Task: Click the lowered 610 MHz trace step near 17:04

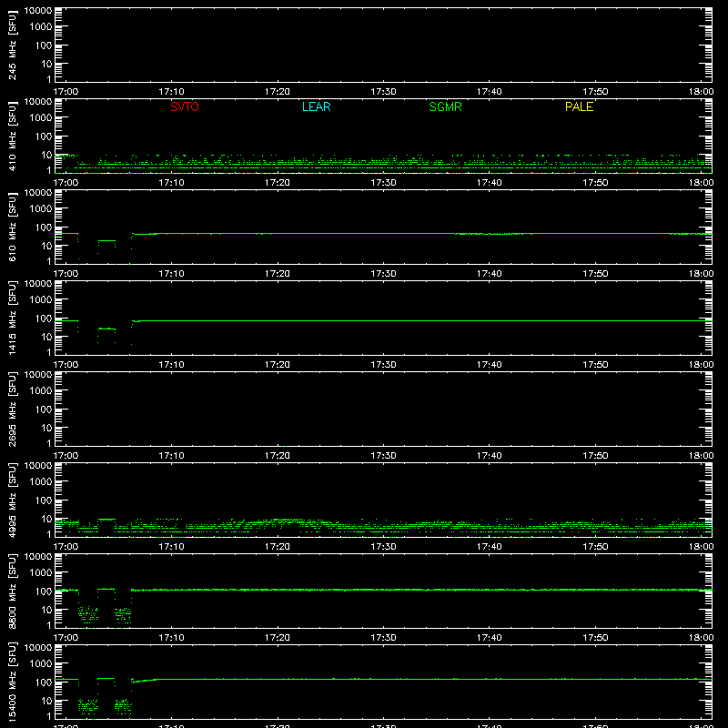Action: tap(106, 241)
